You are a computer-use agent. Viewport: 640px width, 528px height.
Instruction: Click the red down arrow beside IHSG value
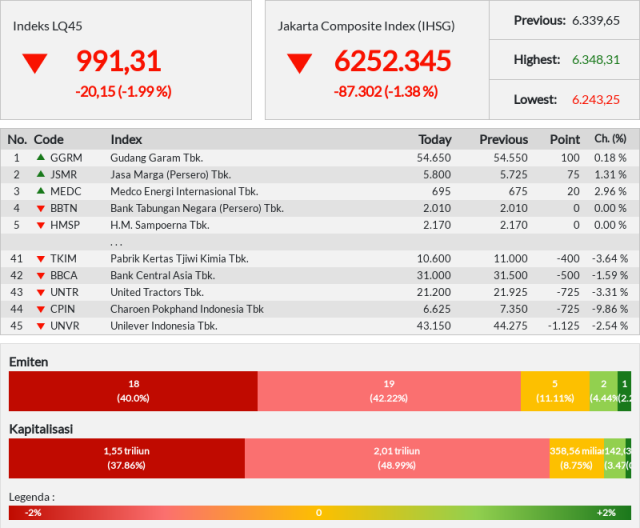point(299,64)
